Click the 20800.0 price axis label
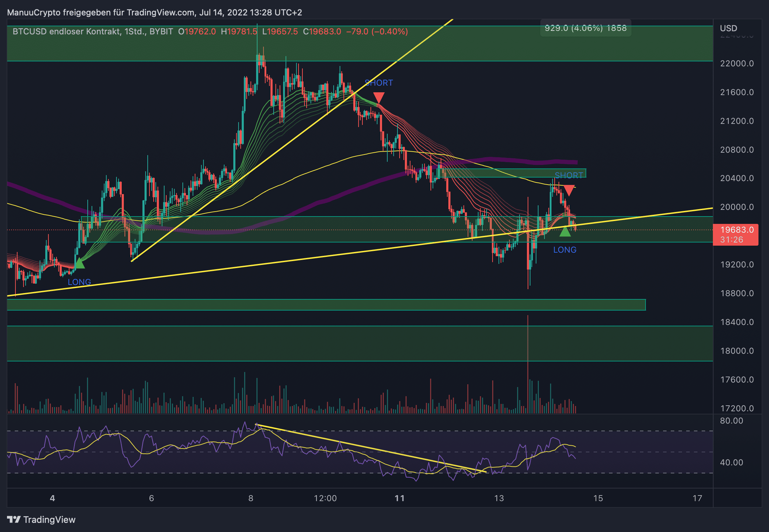This screenshot has width=769, height=532. (737, 150)
